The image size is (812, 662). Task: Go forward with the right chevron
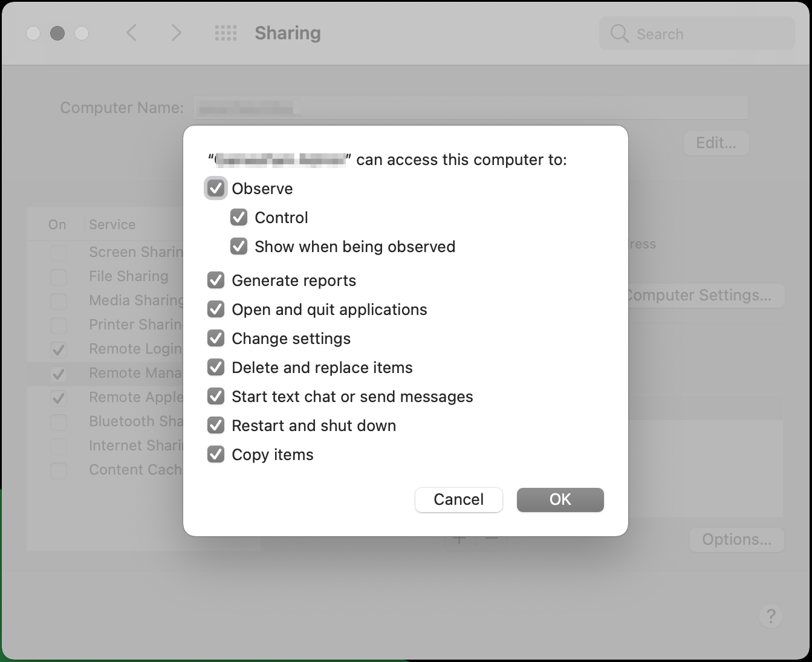point(176,33)
